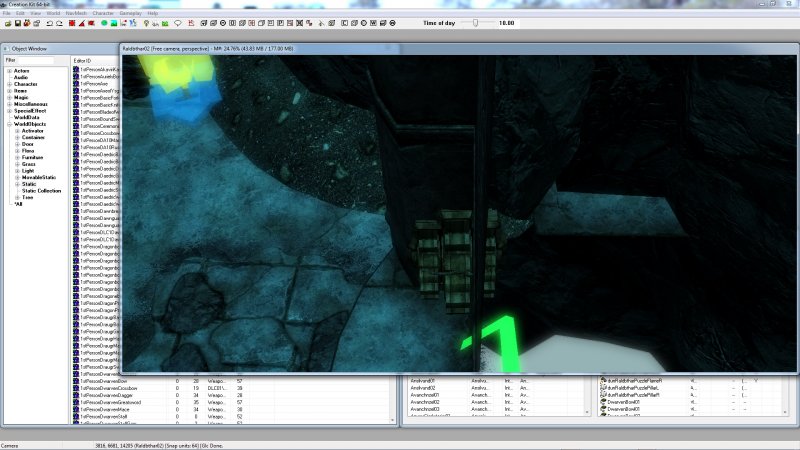The image size is (800, 450).
Task: Click the Time of day value field 10.00
Action: [x=507, y=23]
